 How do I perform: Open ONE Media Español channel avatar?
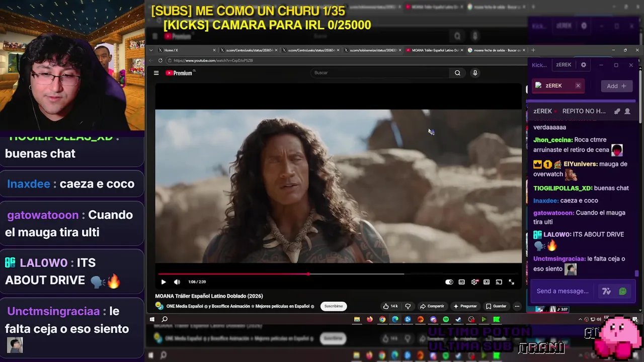pos(159,306)
